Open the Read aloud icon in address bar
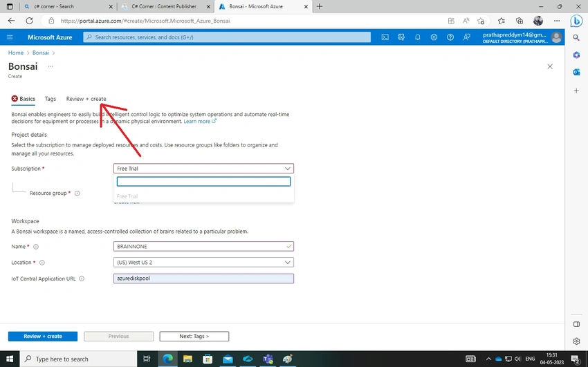This screenshot has height=367, width=588. pos(466,21)
